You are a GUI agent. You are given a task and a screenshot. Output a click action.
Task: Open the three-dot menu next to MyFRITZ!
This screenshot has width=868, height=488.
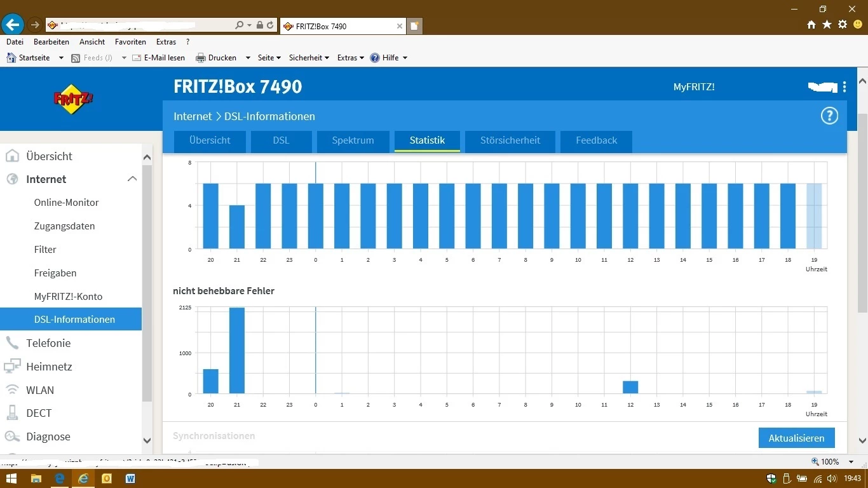pyautogui.click(x=844, y=87)
